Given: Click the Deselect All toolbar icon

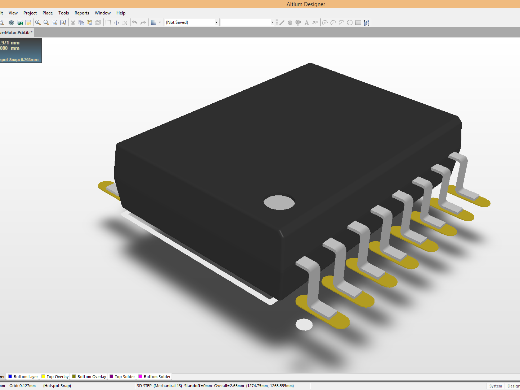Looking at the screenshot, I should click(x=125, y=22).
